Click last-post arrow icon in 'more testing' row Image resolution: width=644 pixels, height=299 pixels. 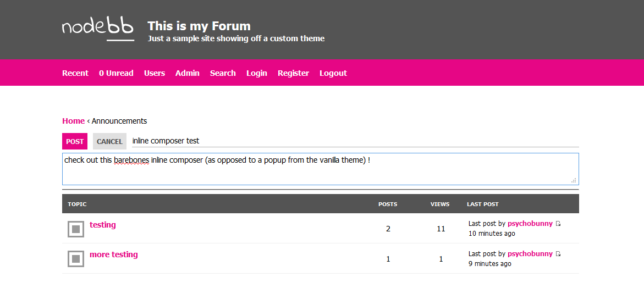click(558, 254)
